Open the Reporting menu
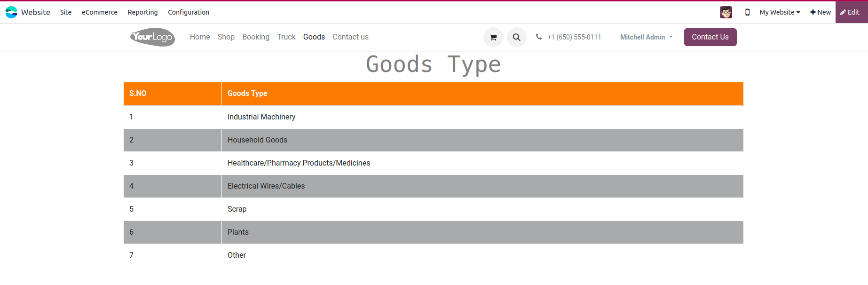Screen dimensions: 868x285 [x=142, y=12]
